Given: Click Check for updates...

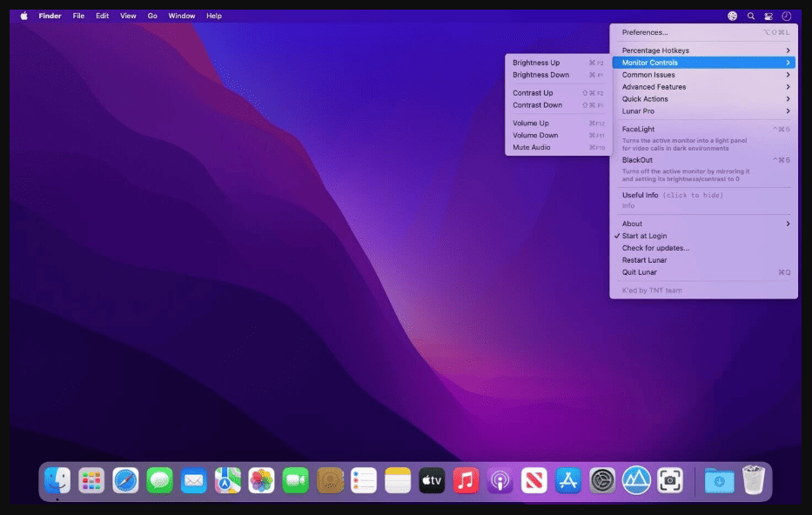Looking at the screenshot, I should click(703, 248).
